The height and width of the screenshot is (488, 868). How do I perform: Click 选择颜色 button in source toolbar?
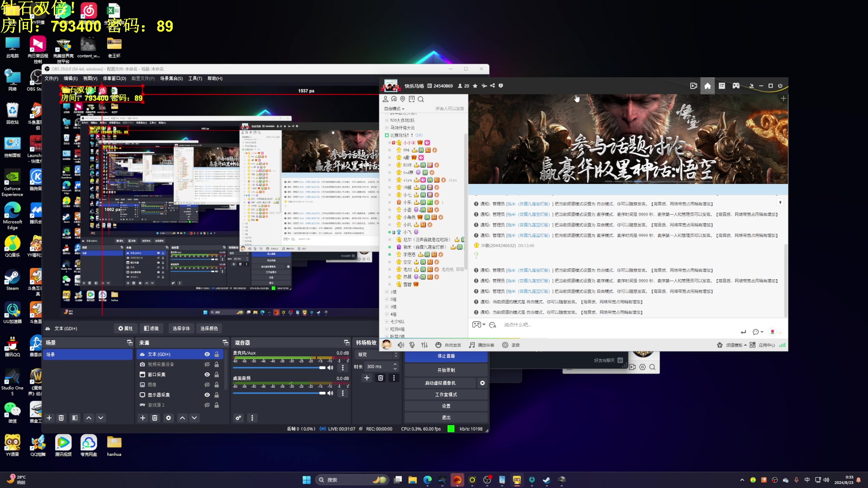point(209,329)
